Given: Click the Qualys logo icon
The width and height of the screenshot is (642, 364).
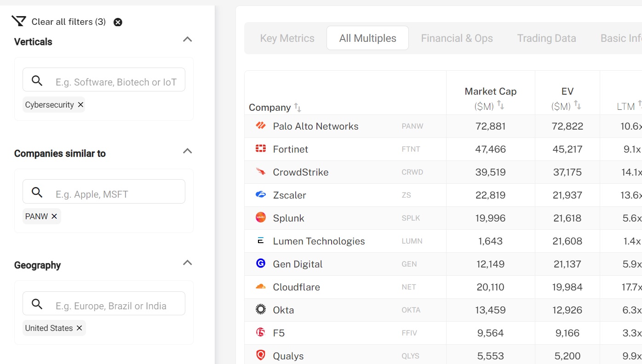Looking at the screenshot, I should pyautogui.click(x=261, y=355).
